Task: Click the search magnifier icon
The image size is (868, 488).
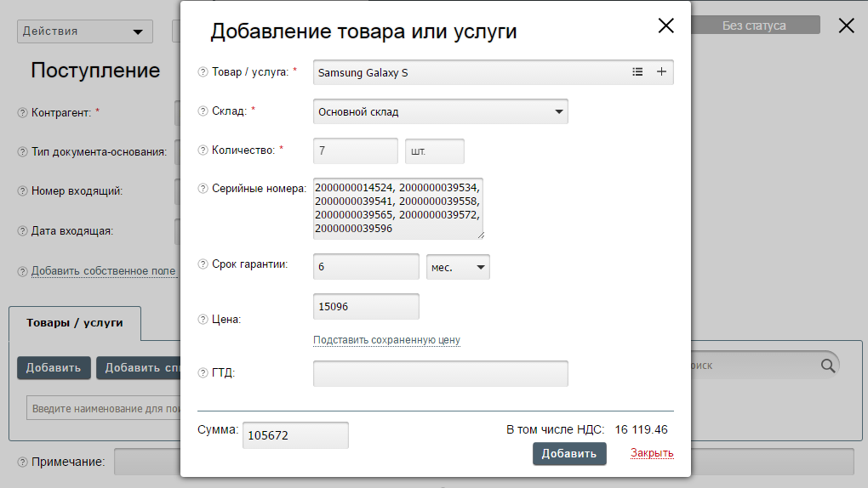Action: pyautogui.click(x=827, y=366)
